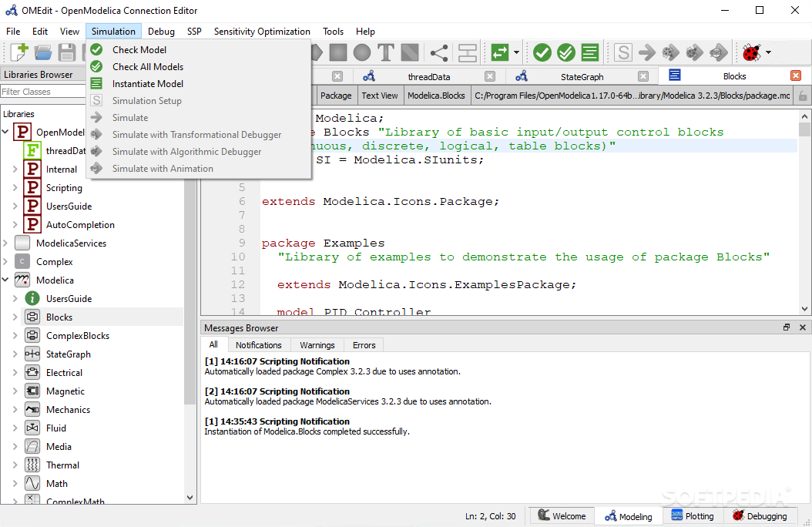812x527 pixels.
Task: Click Check Model toolbar checkmark icon
Action: 542,52
